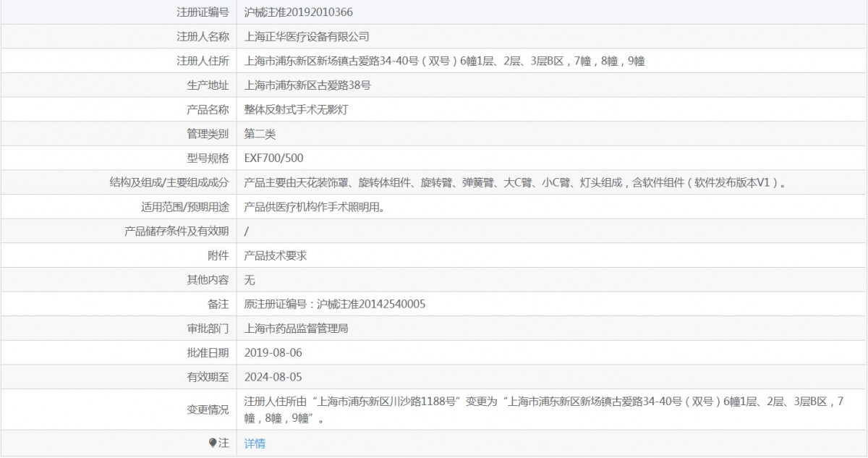Click the 管理类别 label
This screenshot has height=458, width=868.
(x=208, y=134)
